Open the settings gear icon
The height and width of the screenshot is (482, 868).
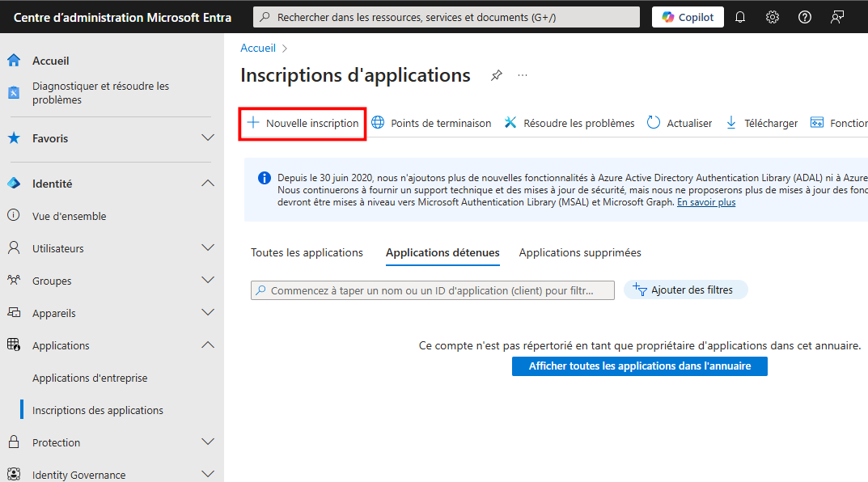(773, 17)
